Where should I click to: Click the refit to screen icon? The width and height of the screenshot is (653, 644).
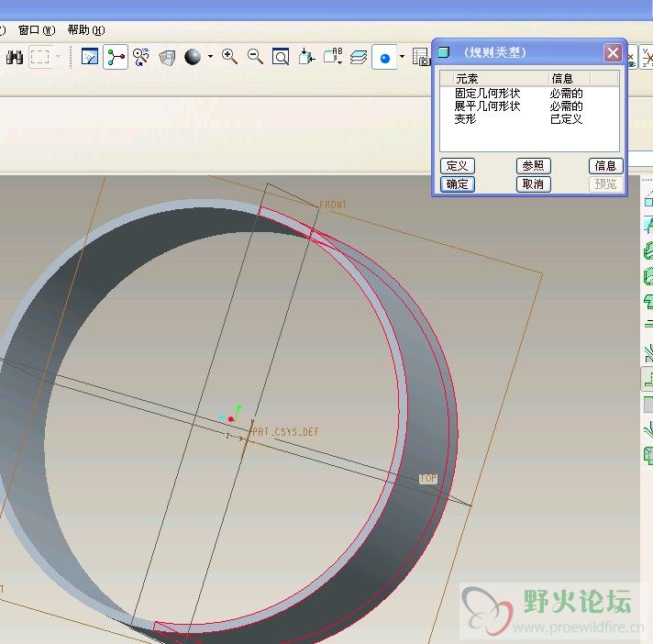tap(282, 57)
